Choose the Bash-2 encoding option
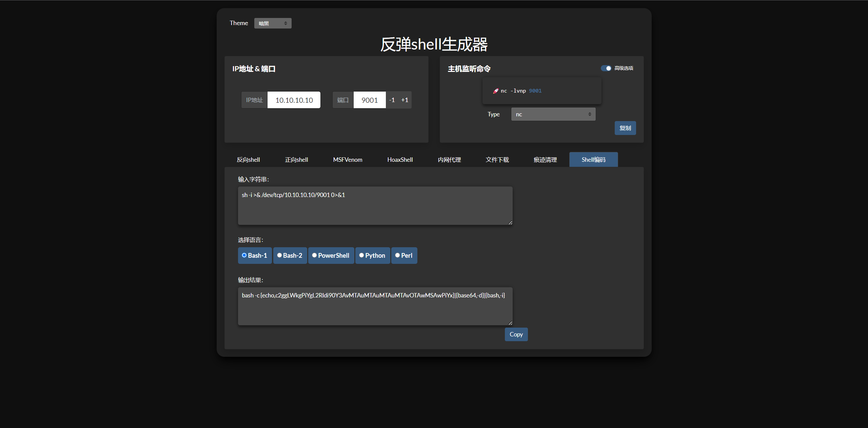Viewport: 868px width, 428px height. (x=279, y=255)
